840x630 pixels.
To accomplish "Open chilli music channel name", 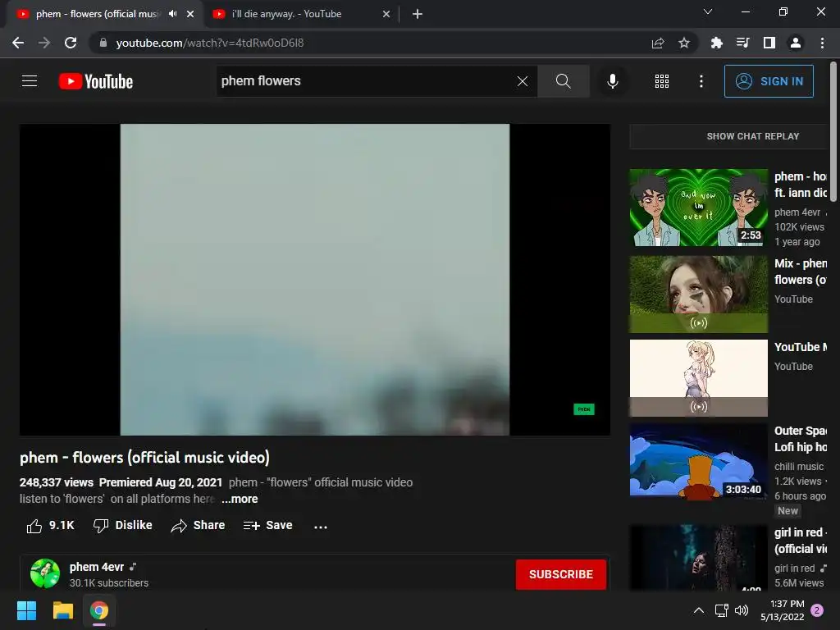I will 799,467.
